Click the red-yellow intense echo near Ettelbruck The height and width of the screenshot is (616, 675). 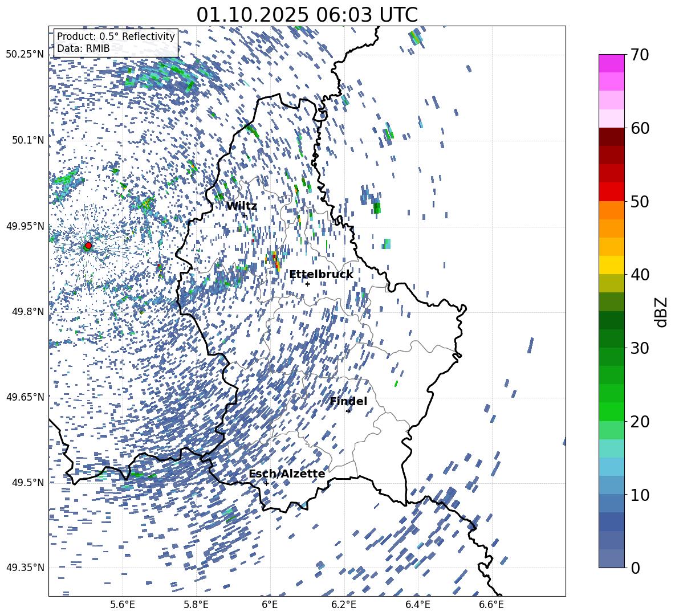[275, 260]
